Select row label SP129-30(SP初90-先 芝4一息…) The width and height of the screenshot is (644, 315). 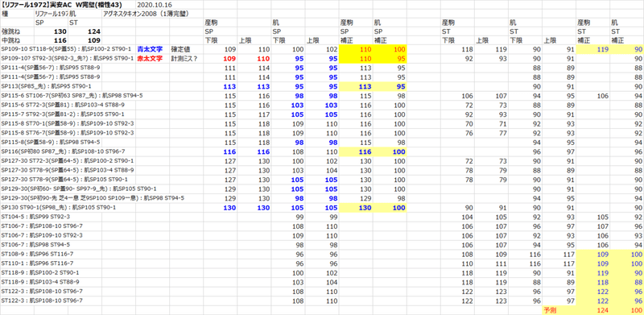coord(93,198)
